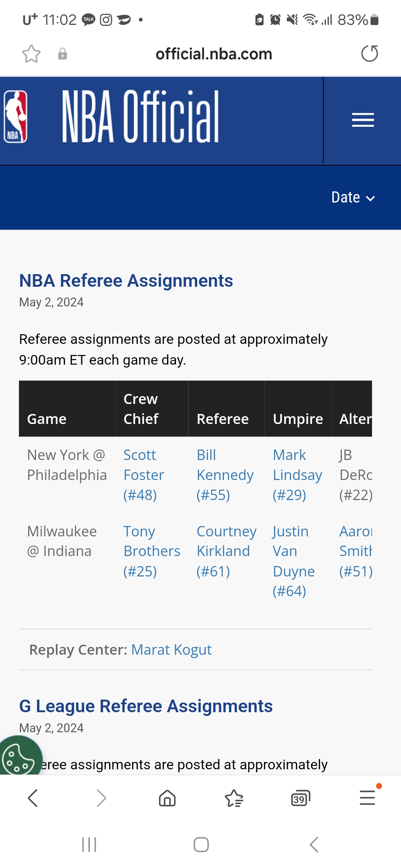
Task: Open Bill Kennedy (#55) referee link
Action: (x=225, y=475)
